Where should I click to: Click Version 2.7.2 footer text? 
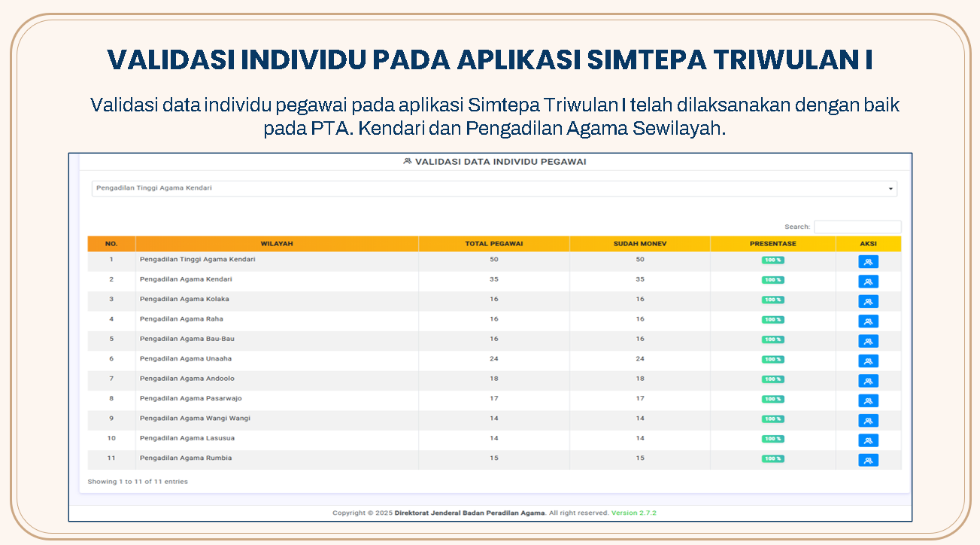click(634, 513)
